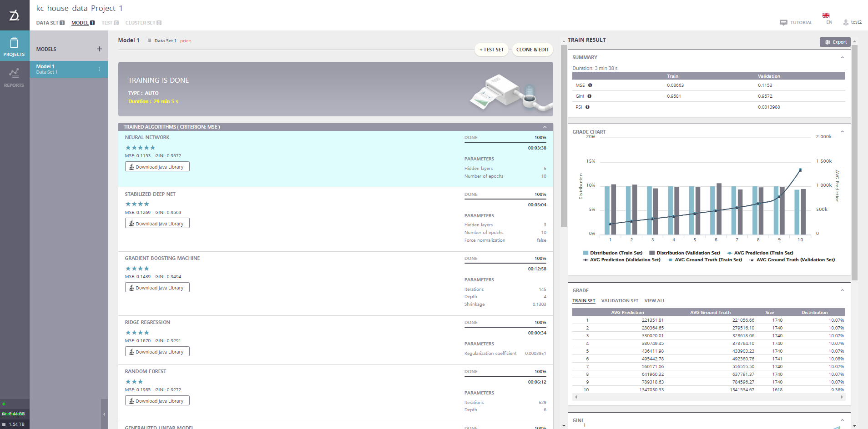Select the View All grade tab
Viewport: 868px width, 429px height.
[655, 300]
